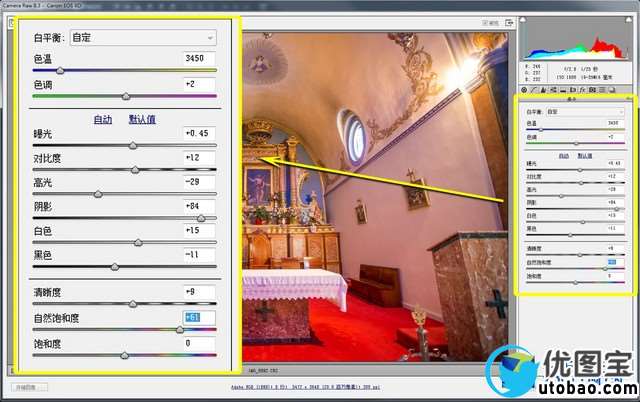The image size is (640, 402).
Task: Click the 色温 slider handle in enlarged panel
Action: click(60, 71)
